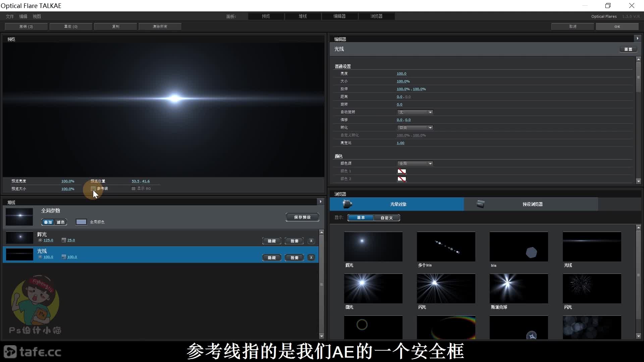644x362 pixels.
Task: Click the 辉光 stack layer thumbnail
Action: [x=19, y=237]
